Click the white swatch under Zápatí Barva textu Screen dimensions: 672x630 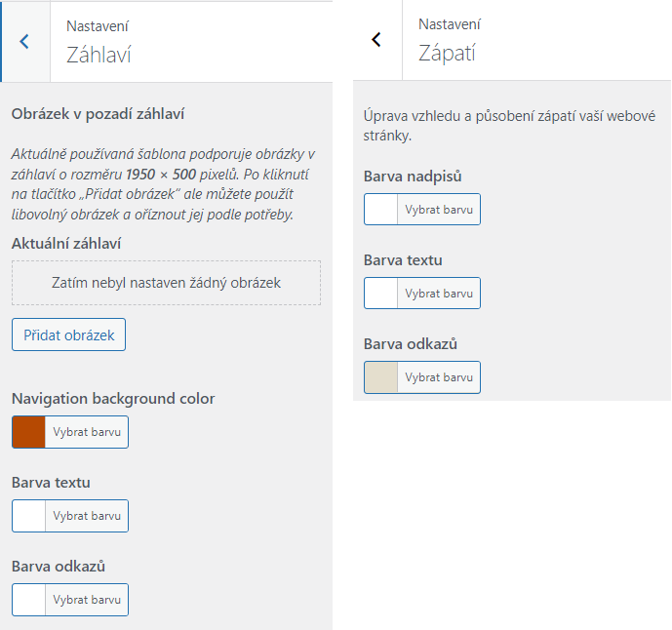point(381,293)
